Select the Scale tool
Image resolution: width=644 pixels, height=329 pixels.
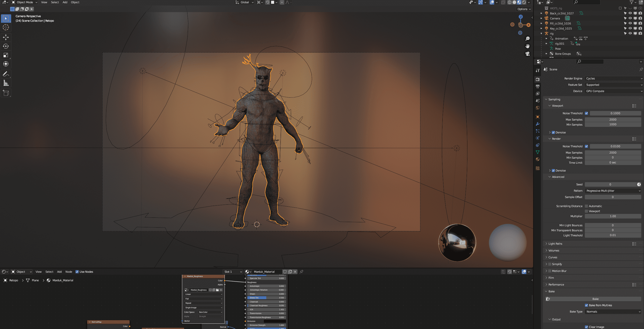pos(6,55)
